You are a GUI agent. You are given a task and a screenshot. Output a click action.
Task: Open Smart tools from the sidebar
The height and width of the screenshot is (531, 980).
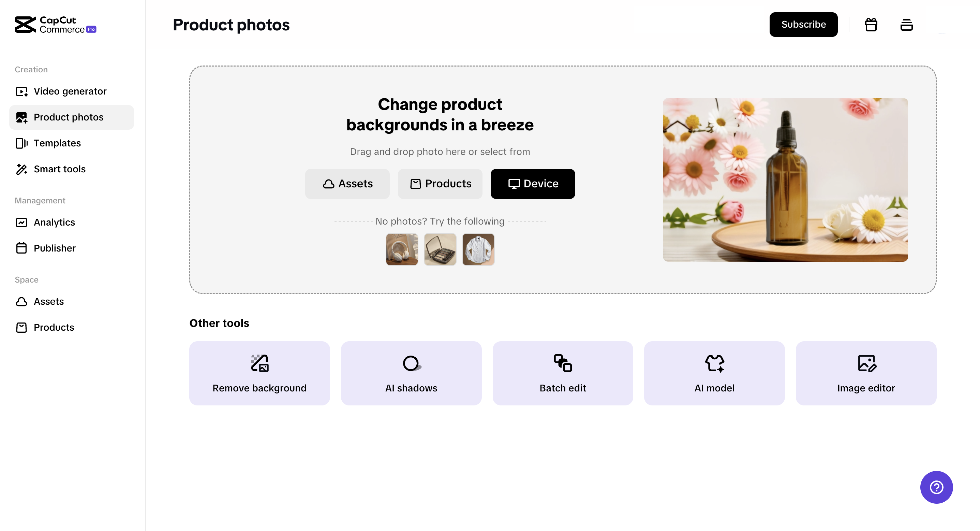coord(59,169)
